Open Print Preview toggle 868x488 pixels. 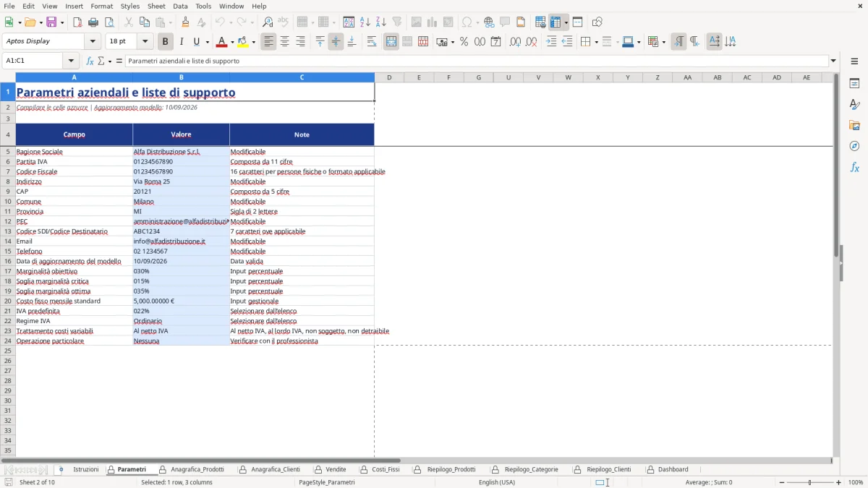109,22
